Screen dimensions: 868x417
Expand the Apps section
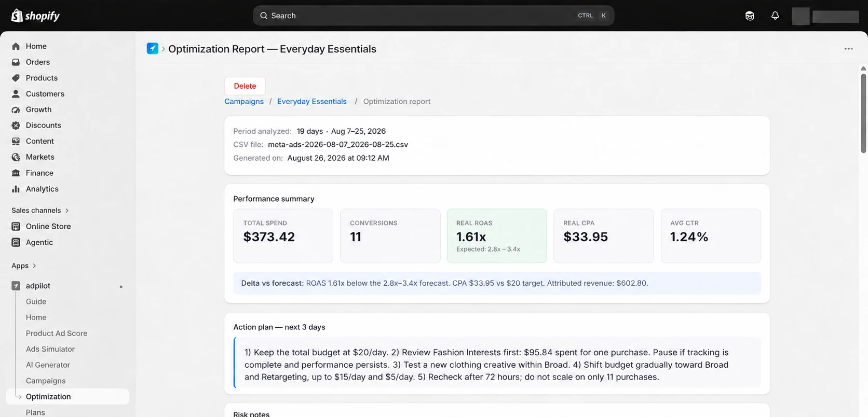24,266
